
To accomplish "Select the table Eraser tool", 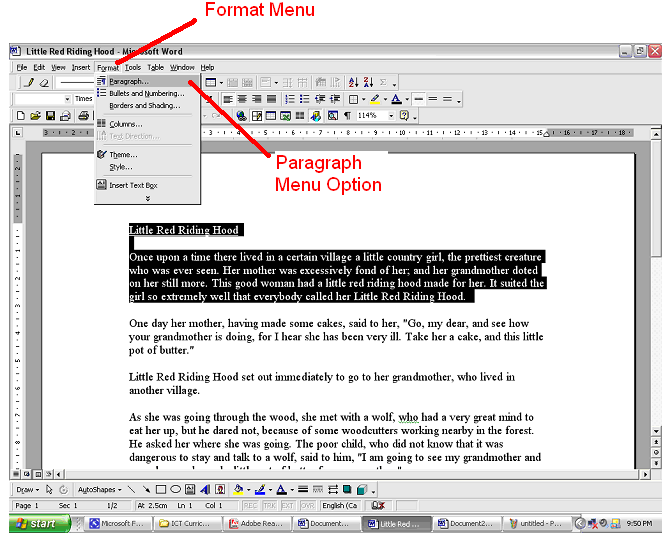I will tap(44, 83).
